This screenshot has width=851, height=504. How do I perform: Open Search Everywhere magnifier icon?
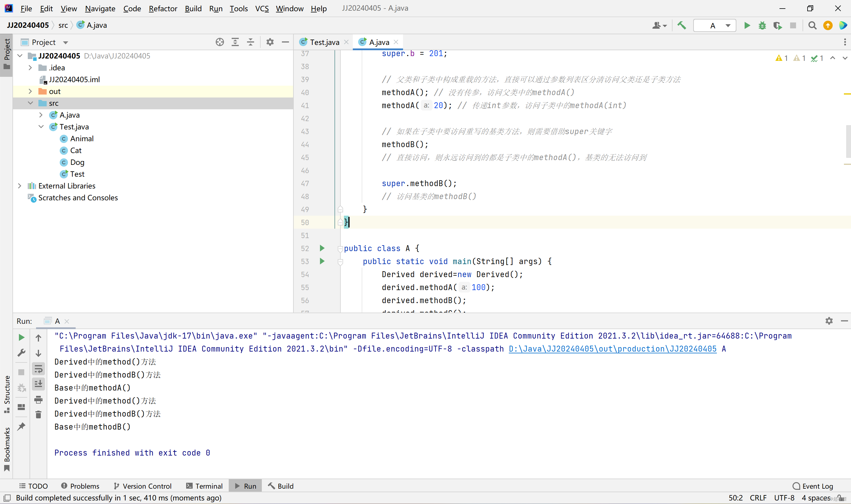812,25
